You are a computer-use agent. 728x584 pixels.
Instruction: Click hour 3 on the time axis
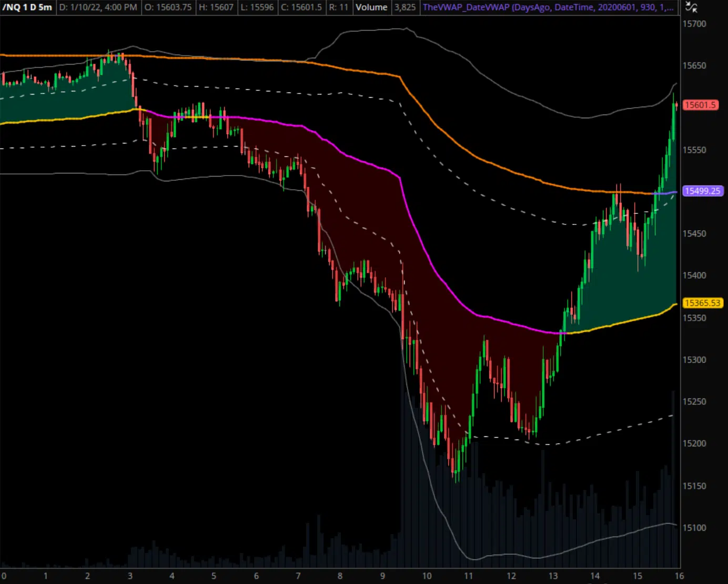(130, 576)
